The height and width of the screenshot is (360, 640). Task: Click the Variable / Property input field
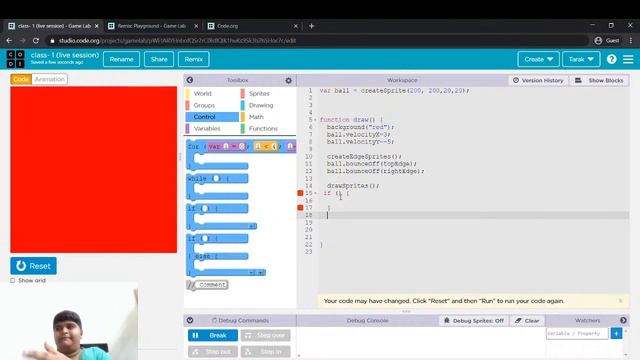[x=577, y=333]
